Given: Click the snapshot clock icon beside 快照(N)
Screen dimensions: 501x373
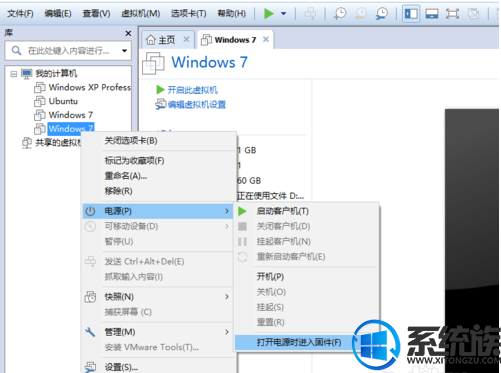Looking at the screenshot, I should tap(90, 297).
